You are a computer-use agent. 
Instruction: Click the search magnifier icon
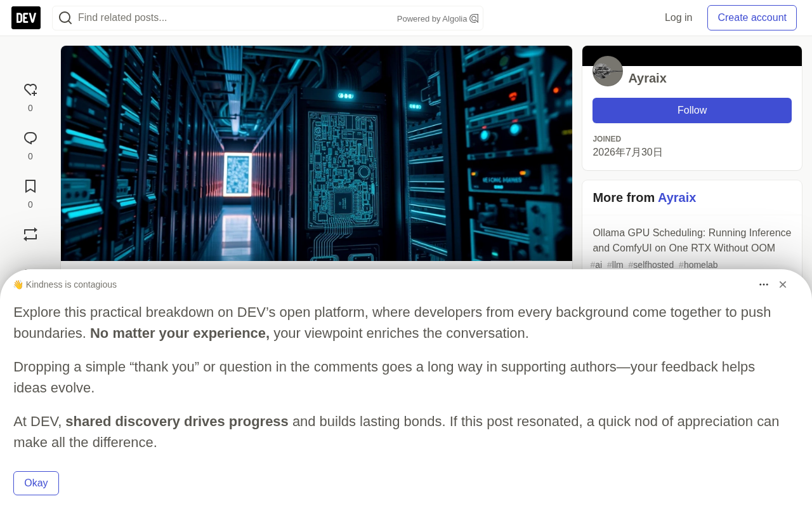65,18
